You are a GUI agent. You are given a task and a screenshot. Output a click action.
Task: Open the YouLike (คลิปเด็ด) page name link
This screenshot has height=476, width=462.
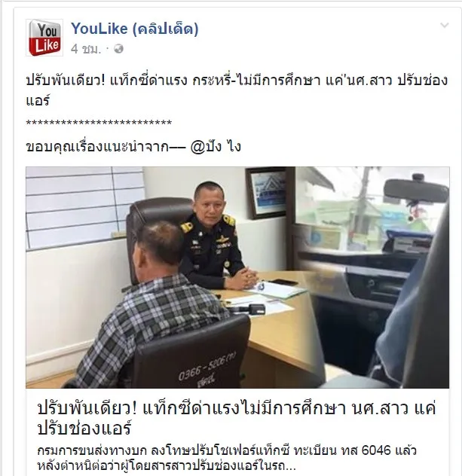(x=135, y=29)
